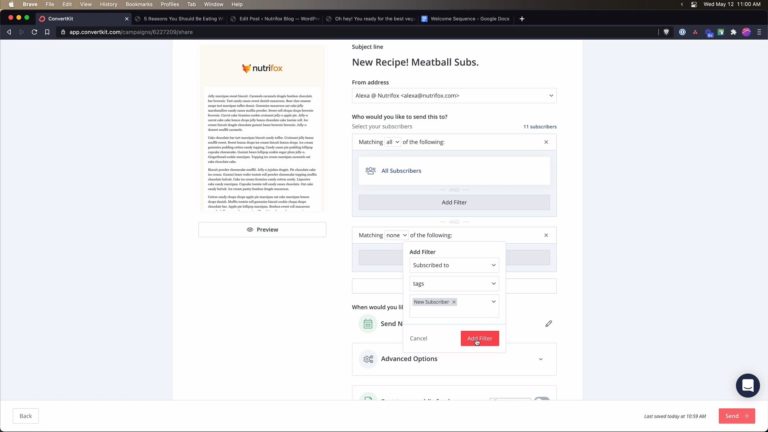Open the chat support bubble
Viewport: 768px width, 432px height.
(x=747, y=385)
